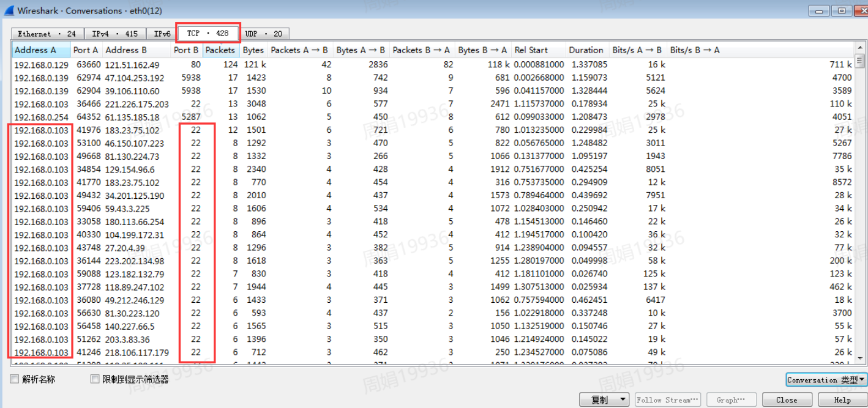Screen dimensions: 868x408
Task: Switch to the Ethernet · 24 tab
Action: tap(46, 34)
